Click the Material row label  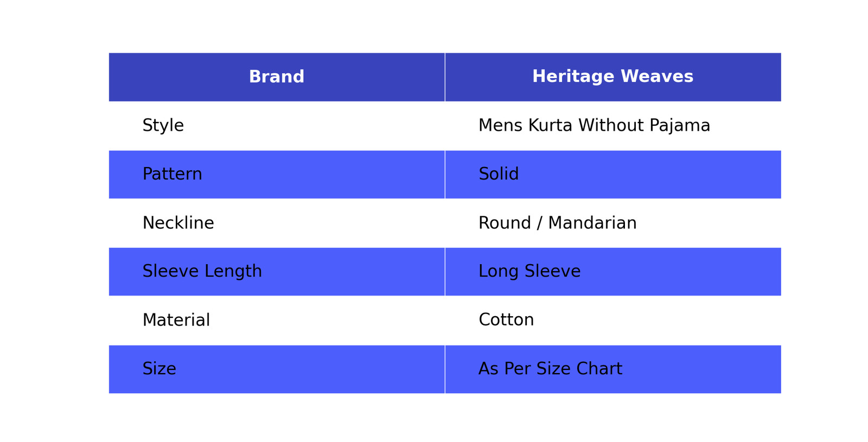pyautogui.click(x=176, y=320)
